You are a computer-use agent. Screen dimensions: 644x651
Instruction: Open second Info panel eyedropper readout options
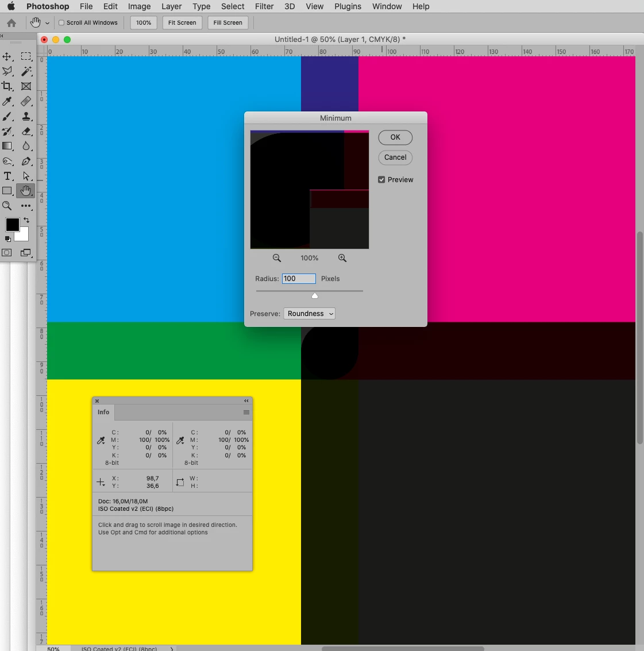(x=180, y=441)
